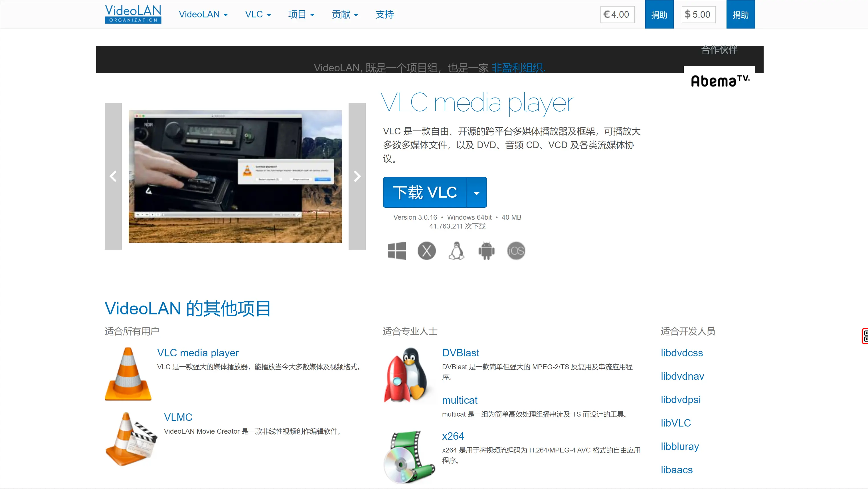Screen dimensions: 868x489
Task: Click the 下载 VLC download button
Action: click(x=425, y=192)
